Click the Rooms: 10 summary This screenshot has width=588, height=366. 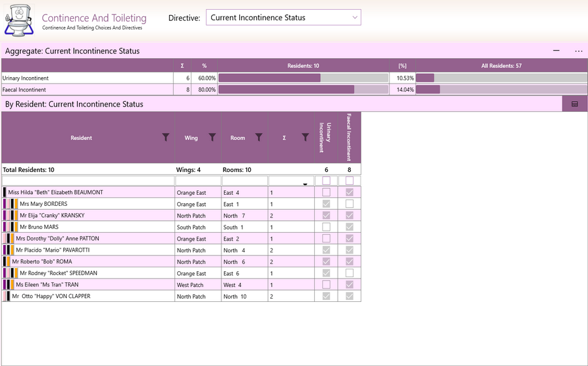coord(237,169)
